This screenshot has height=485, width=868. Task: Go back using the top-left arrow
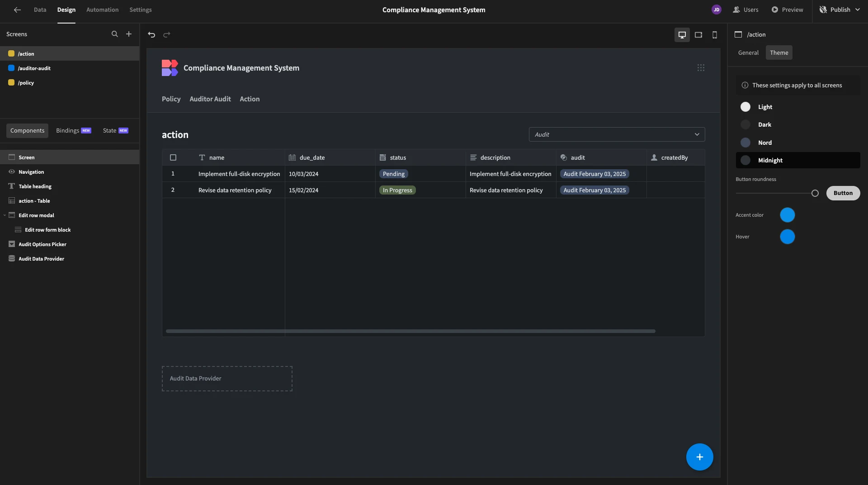(17, 10)
